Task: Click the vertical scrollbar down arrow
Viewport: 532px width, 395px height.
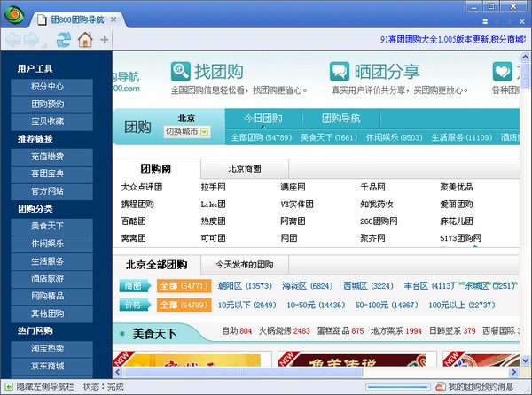Action: (525, 360)
